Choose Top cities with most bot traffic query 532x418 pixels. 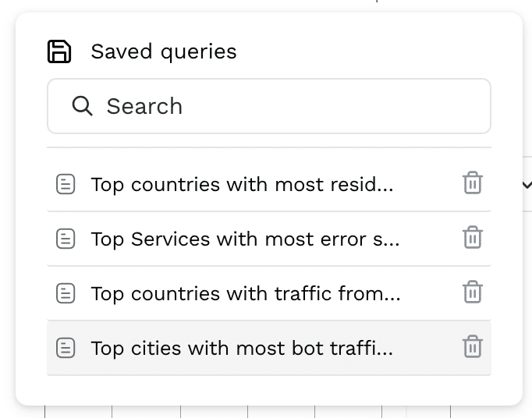pos(242,348)
